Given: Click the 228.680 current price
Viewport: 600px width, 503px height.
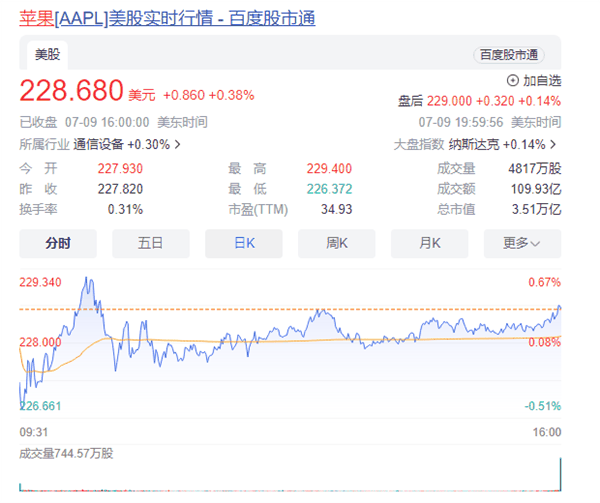Looking at the screenshot, I should pyautogui.click(x=71, y=92).
